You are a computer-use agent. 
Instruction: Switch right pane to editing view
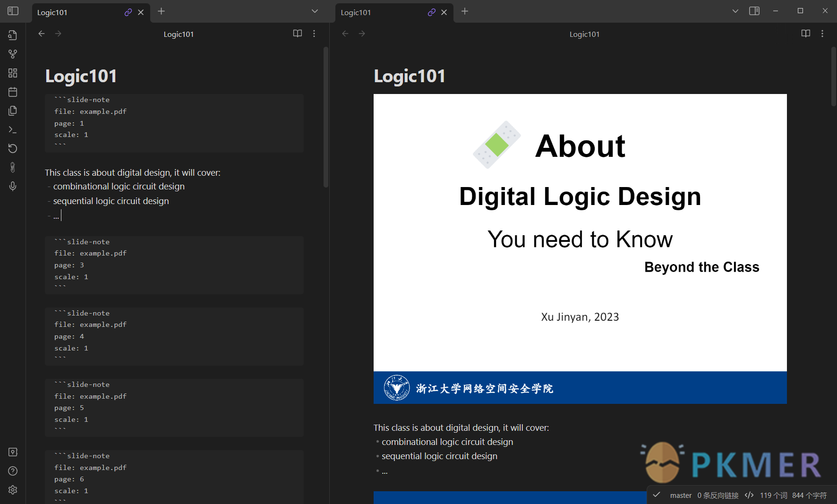806,34
